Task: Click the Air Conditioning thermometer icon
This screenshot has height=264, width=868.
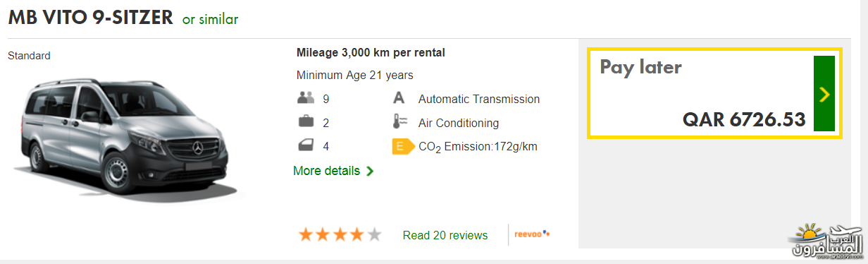Action: pos(399,122)
